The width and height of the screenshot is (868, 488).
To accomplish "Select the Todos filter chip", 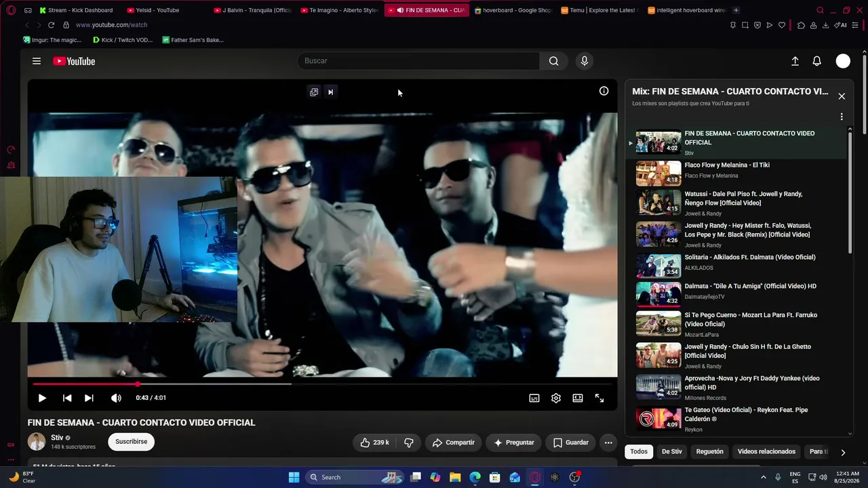I will pos(639,451).
